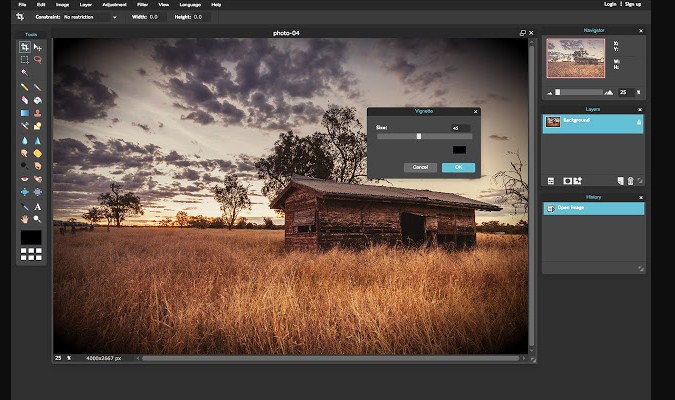Select the Blur droplet tool
This screenshot has height=400, width=675.
coord(25,140)
